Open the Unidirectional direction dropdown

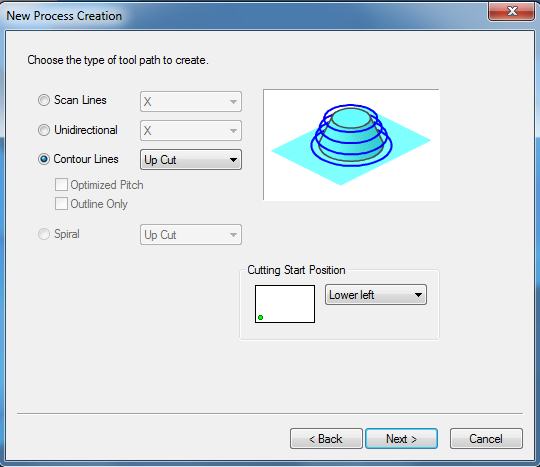191,131
